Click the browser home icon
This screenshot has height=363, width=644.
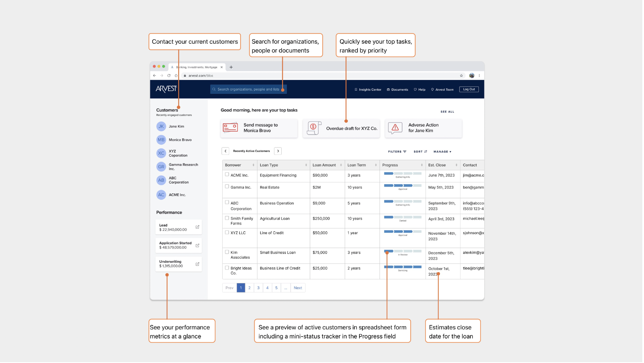coord(176,76)
